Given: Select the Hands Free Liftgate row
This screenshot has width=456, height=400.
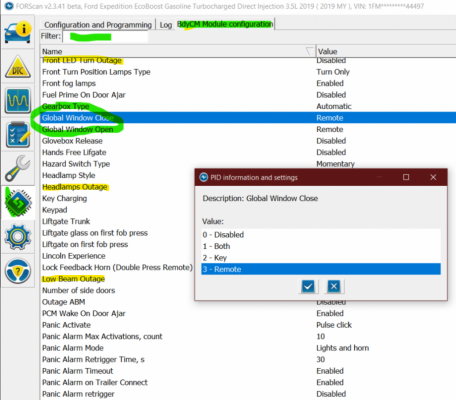Looking at the screenshot, I should [x=248, y=152].
